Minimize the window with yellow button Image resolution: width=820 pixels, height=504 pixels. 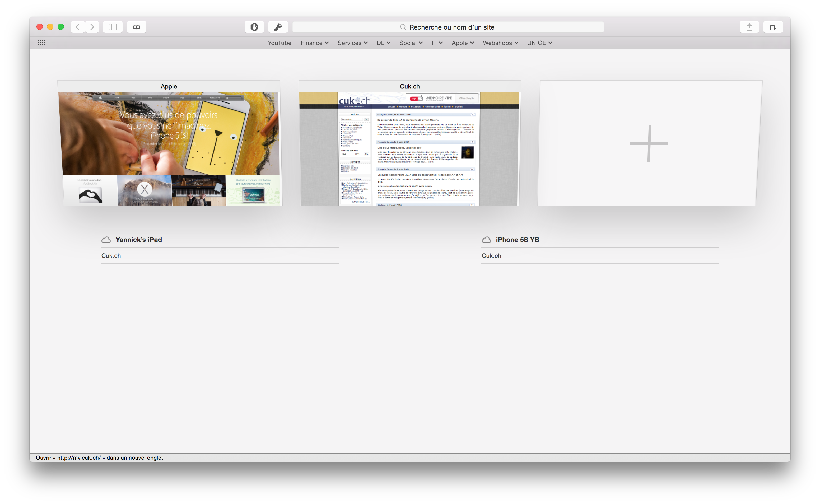50,27
